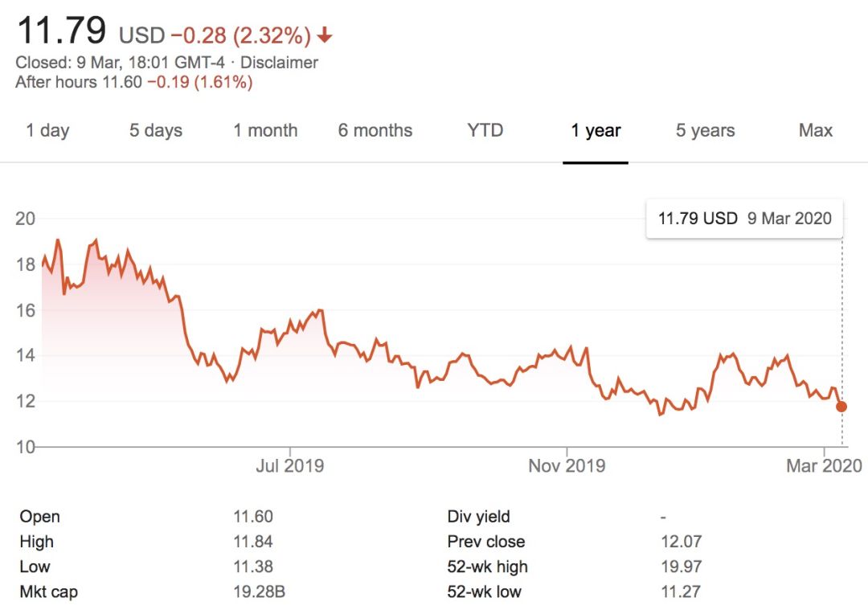Show the 6 months chart
The height and width of the screenshot is (610, 868).
(x=375, y=131)
